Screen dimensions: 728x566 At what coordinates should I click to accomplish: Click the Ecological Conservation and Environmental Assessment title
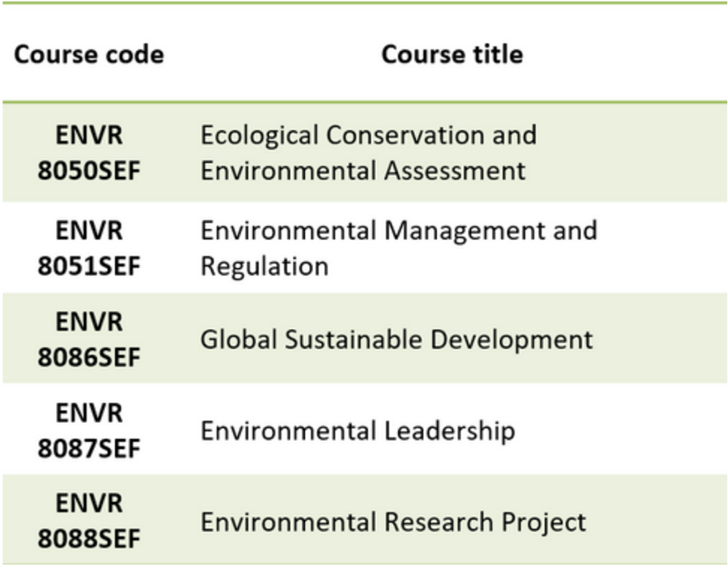click(368, 153)
